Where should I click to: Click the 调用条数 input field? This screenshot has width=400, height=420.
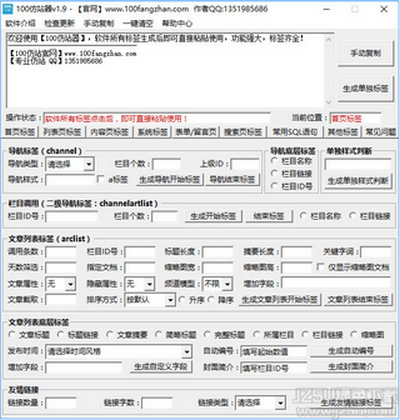61,252
